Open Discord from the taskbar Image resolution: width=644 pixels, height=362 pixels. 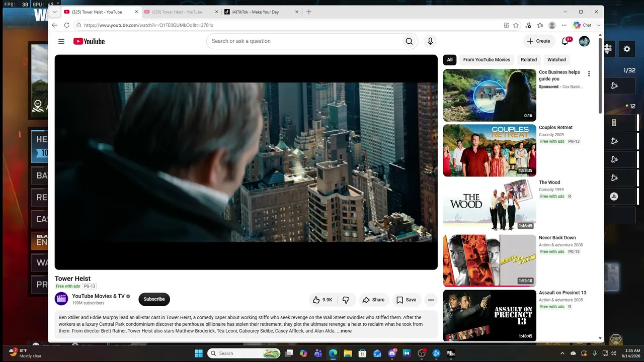click(392, 353)
